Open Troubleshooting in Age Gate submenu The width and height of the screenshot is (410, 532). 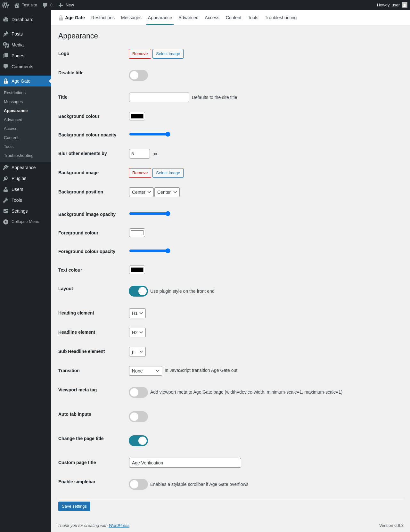26,156
